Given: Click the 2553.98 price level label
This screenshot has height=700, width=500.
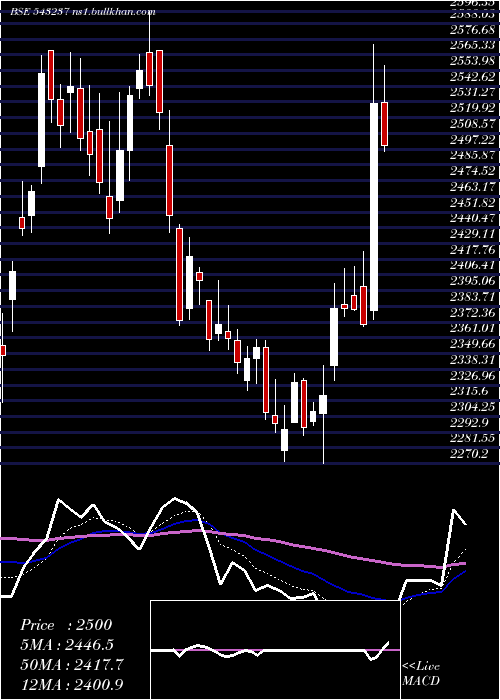Looking at the screenshot, I should point(474,61).
